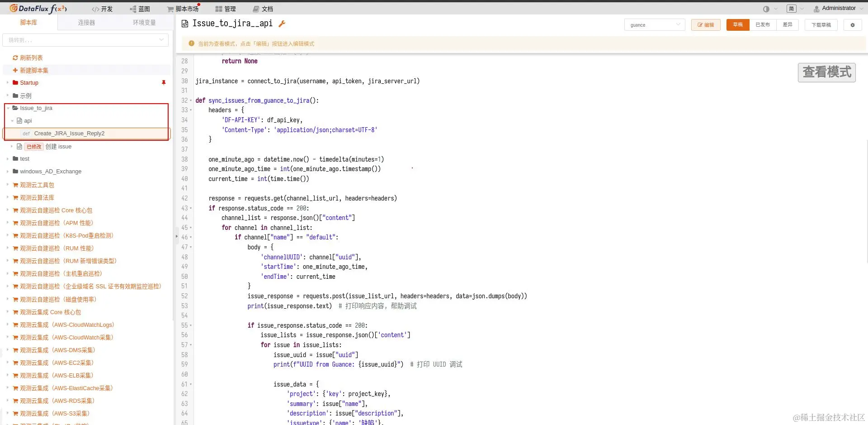Open the 跳转到 jump-to dropdown
Image resolution: width=868 pixels, height=425 pixels.
85,40
